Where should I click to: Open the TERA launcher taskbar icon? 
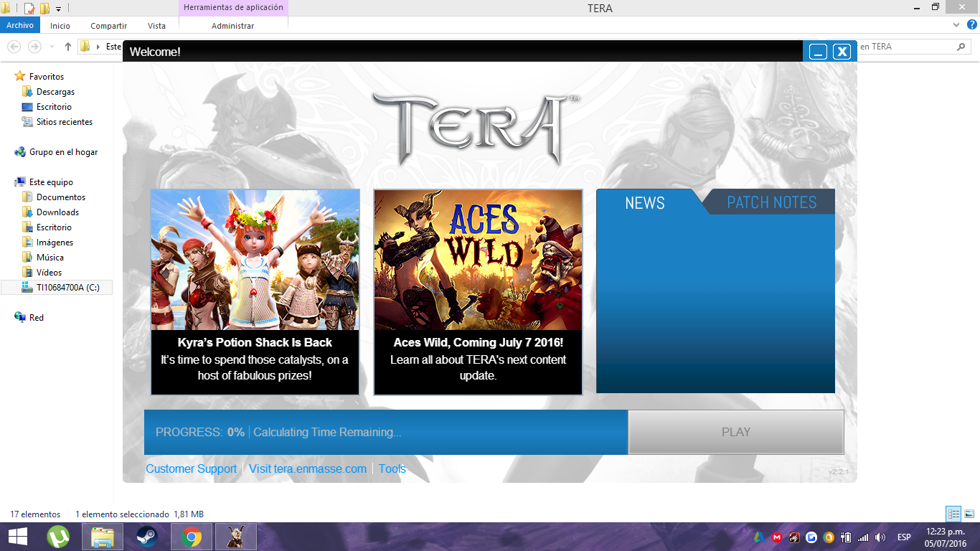[x=236, y=537]
